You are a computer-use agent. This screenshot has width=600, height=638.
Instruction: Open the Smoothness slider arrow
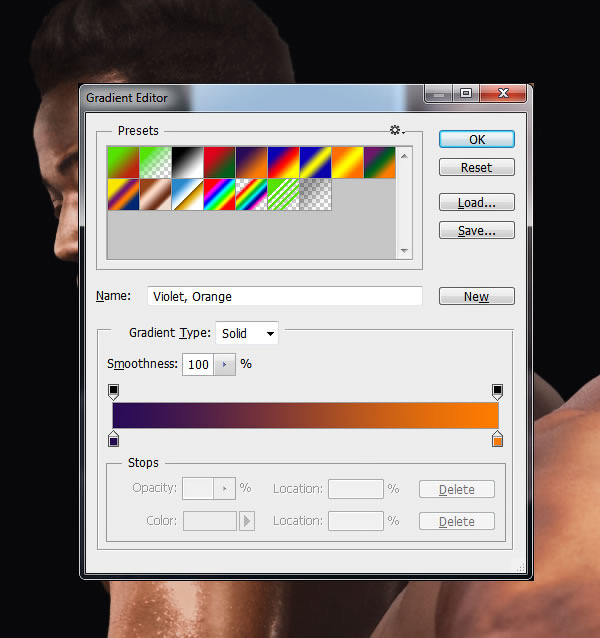tap(225, 364)
